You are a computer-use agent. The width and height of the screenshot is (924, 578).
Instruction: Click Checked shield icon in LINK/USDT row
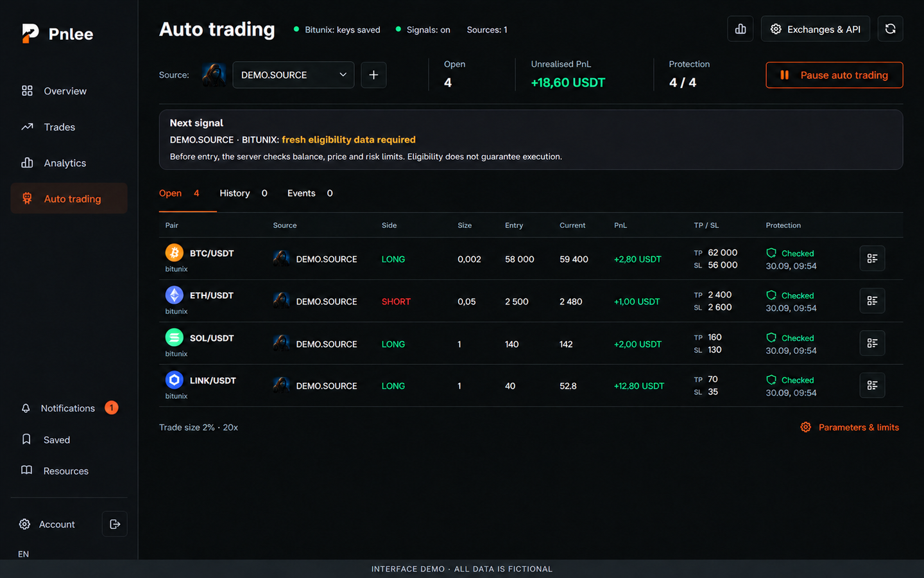771,380
